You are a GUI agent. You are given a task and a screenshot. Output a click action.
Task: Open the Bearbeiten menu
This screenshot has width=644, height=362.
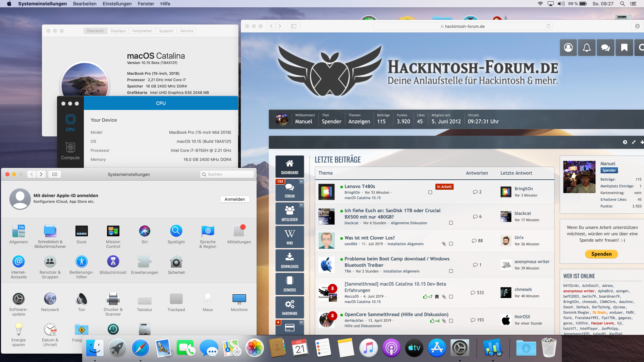coord(85,4)
